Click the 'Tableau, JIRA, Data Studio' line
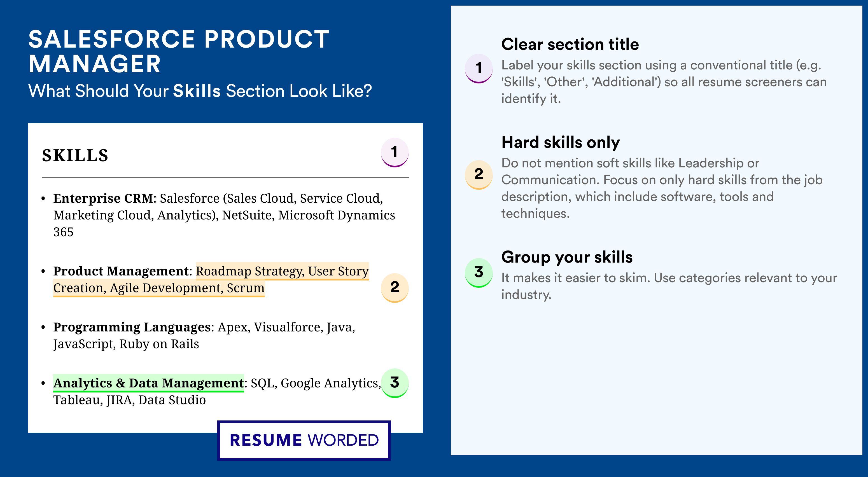 click(129, 400)
